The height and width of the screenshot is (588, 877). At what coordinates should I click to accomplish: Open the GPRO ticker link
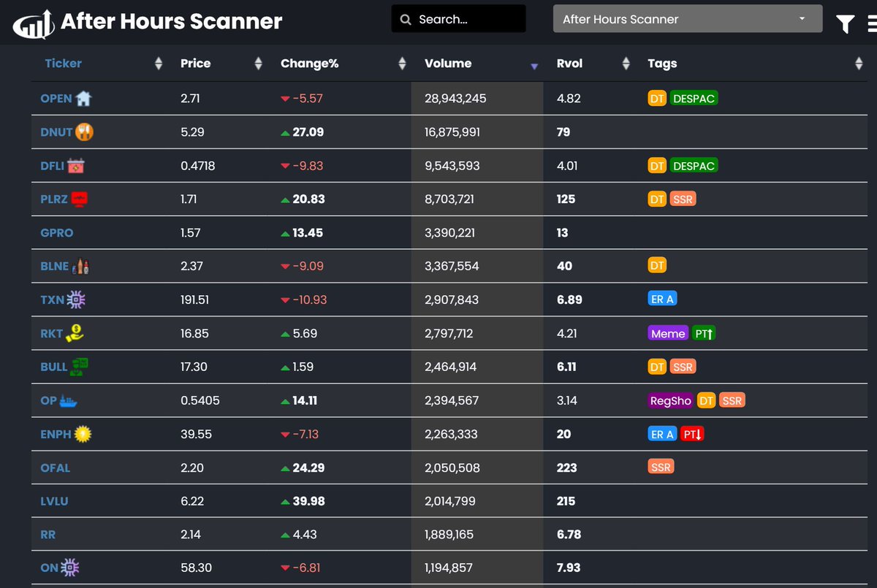tap(57, 233)
